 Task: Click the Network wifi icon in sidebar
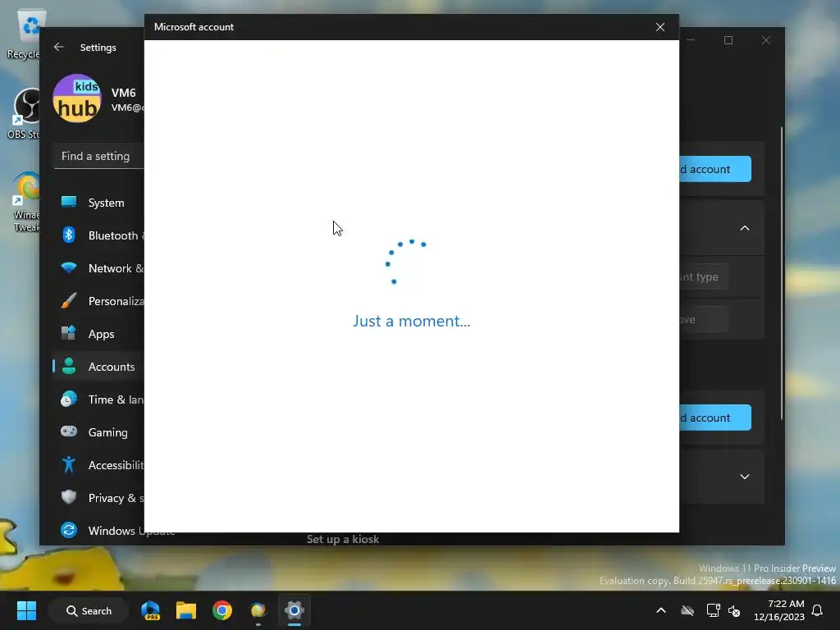point(69,267)
